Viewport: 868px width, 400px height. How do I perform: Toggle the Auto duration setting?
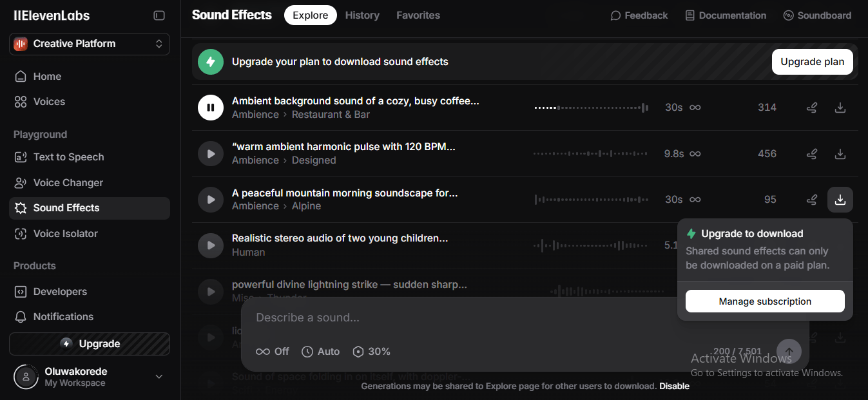pos(321,352)
